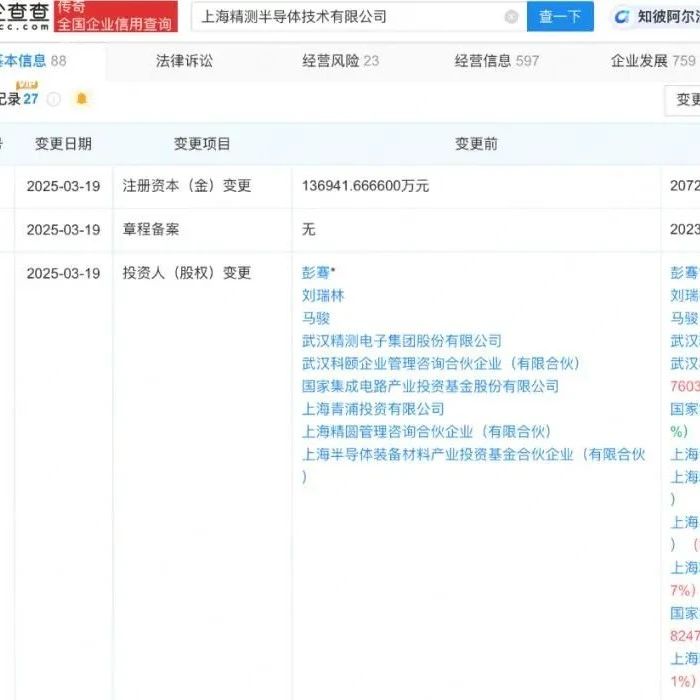Click the 变更日期 column header
The width and height of the screenshot is (700, 700).
tap(63, 144)
